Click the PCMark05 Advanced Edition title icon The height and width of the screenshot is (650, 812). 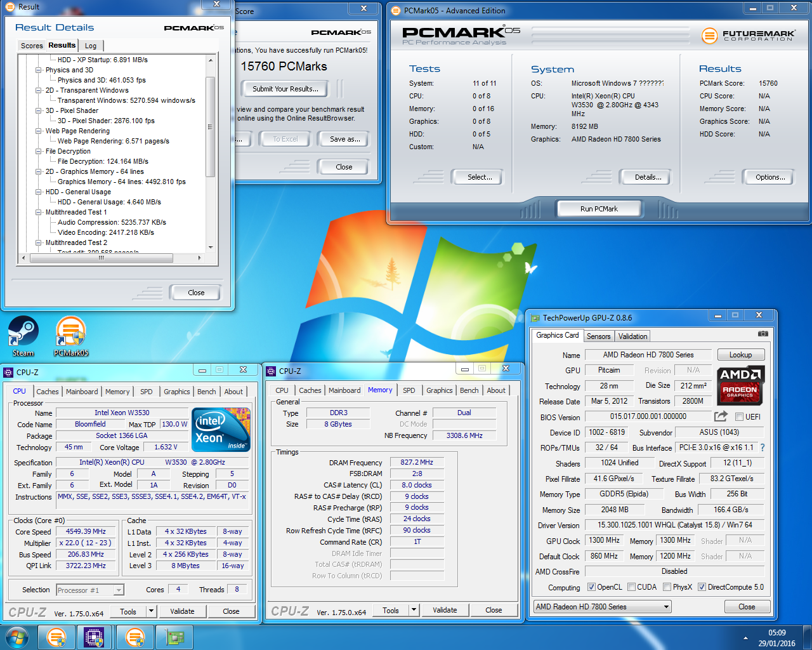396,11
